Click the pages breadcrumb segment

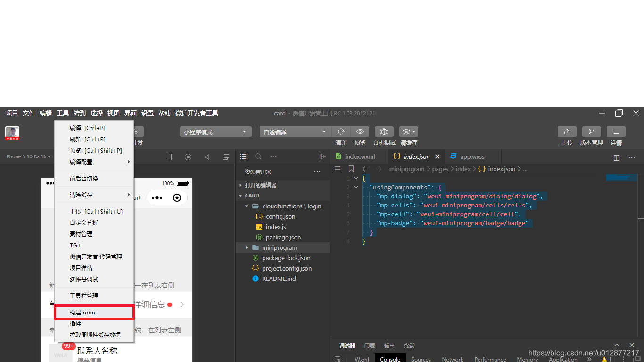440,169
